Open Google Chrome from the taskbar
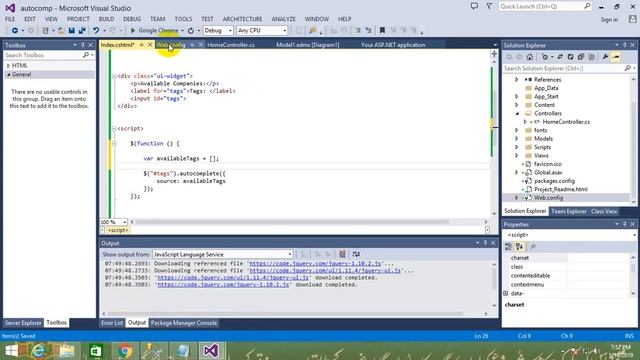 (x=125, y=351)
